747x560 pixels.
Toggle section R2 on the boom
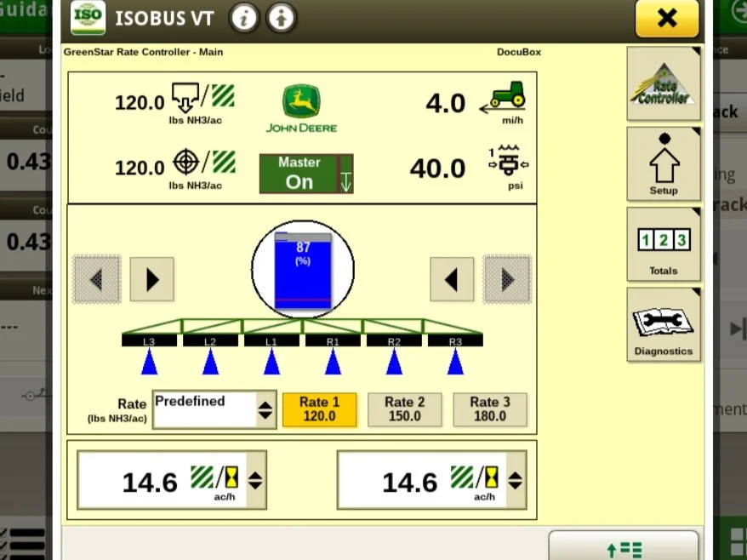[394, 340]
